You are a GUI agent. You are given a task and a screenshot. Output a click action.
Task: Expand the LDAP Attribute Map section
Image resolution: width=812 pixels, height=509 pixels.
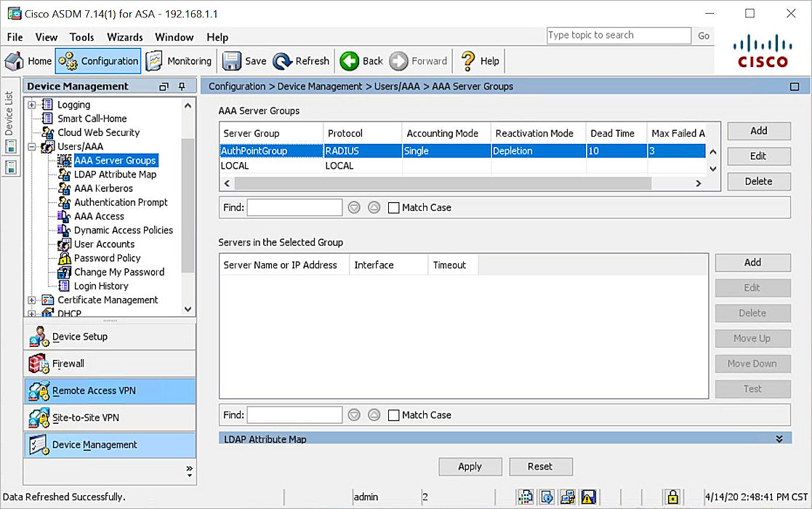pyautogui.click(x=780, y=438)
